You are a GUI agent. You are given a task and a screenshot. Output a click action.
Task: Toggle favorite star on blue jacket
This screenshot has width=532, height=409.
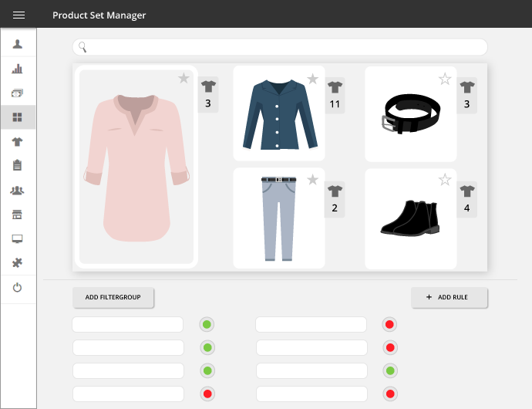click(x=312, y=79)
